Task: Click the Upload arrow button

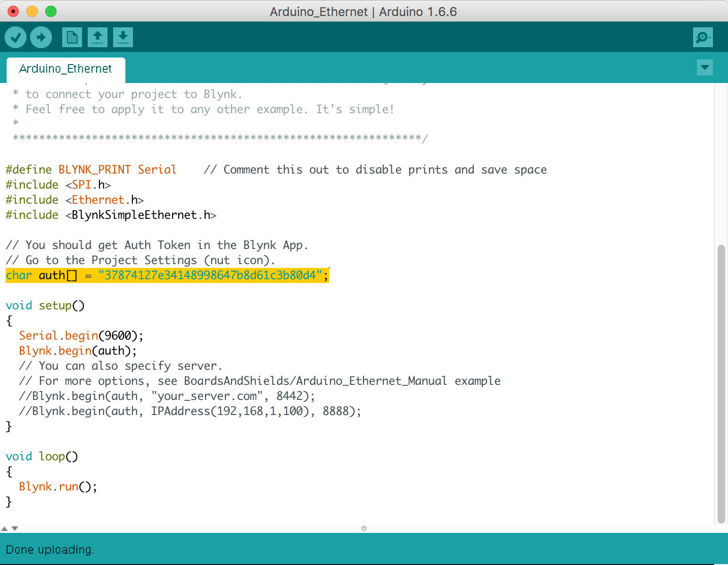Action: (41, 37)
